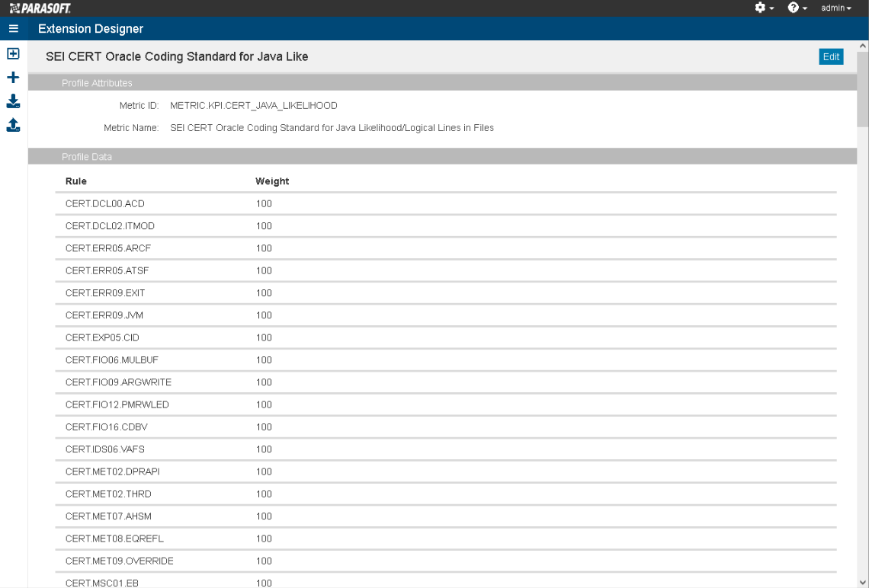Click weight 100 in CERT.FIO16.CDBV row
Screen dimensions: 869x588
coord(264,427)
